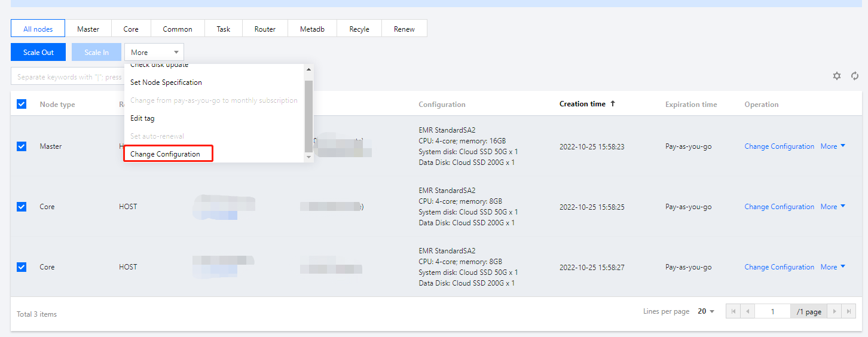Click the Operation column header
868x337 pixels.
(762, 104)
